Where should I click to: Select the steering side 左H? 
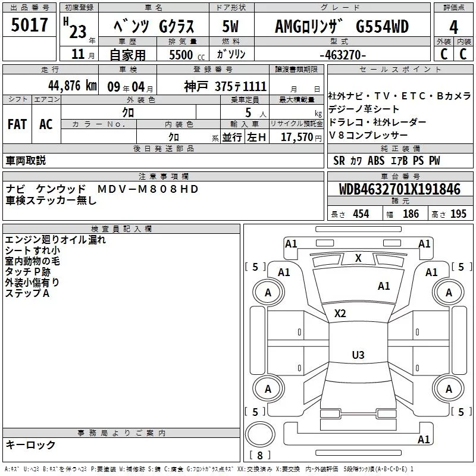[x=256, y=137]
